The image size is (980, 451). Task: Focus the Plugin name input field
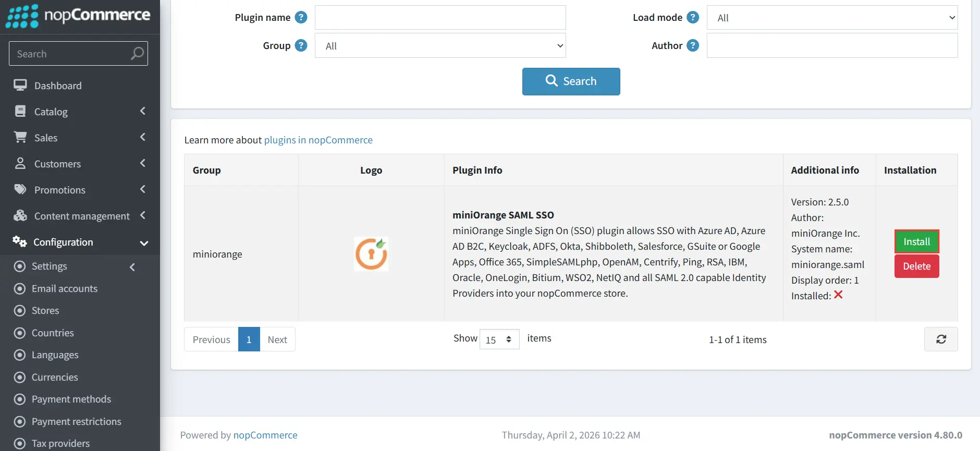pyautogui.click(x=440, y=18)
